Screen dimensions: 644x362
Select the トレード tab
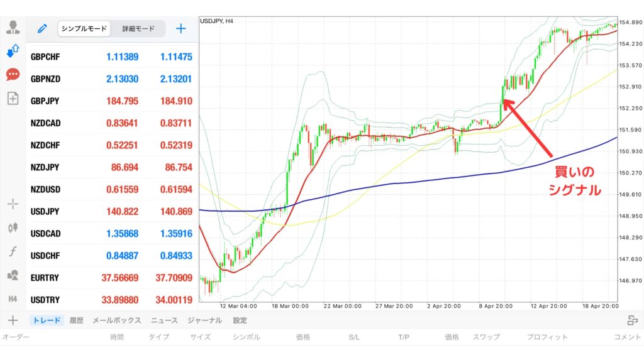coord(47,321)
